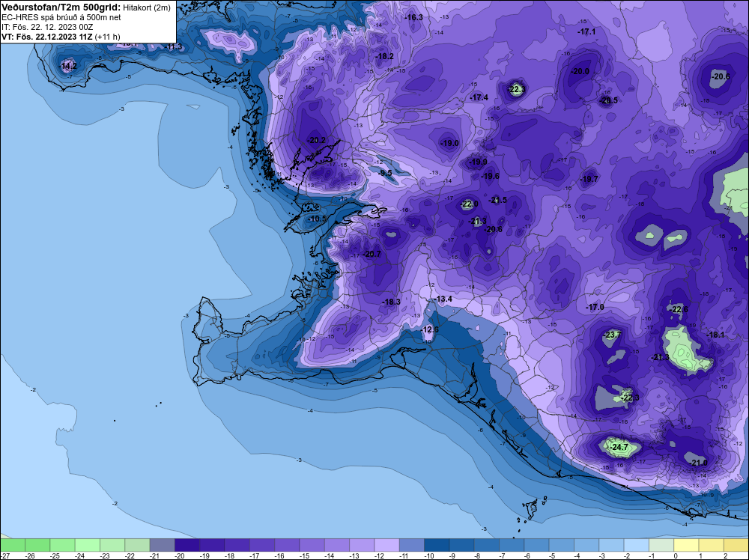Click the -19.9 temperature label
Screen dimensions: 749x560
click(478, 162)
